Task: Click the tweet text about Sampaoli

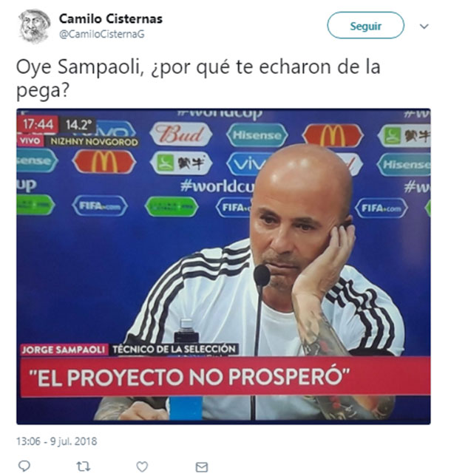Action: pyautogui.click(x=198, y=78)
